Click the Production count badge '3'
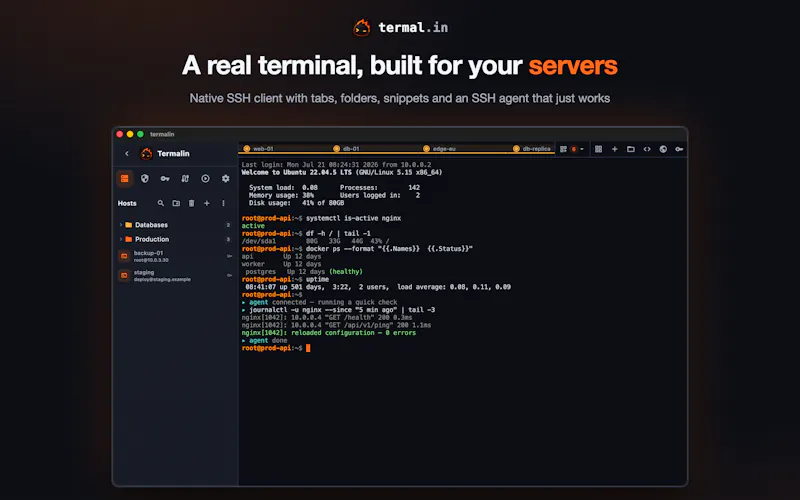This screenshot has width=800, height=500. tap(228, 239)
